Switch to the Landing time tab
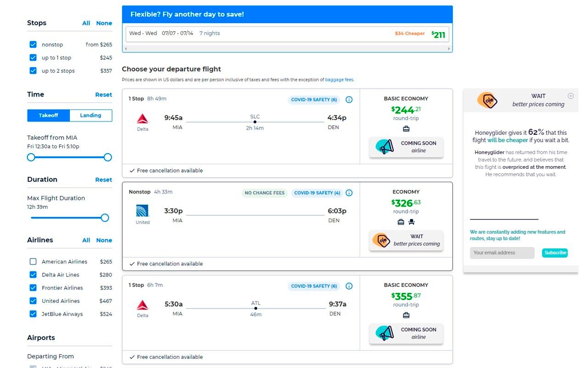 (90, 115)
